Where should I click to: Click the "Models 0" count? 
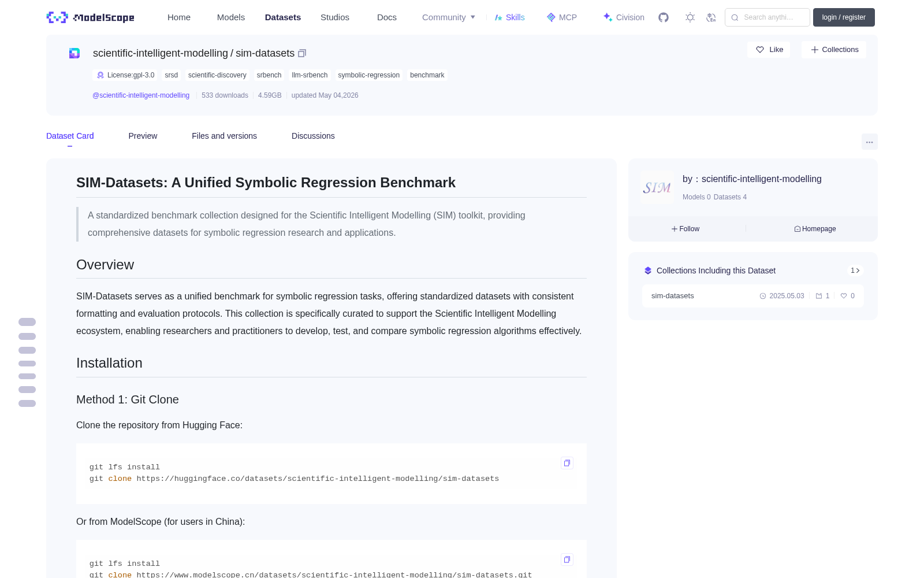pyautogui.click(x=696, y=197)
